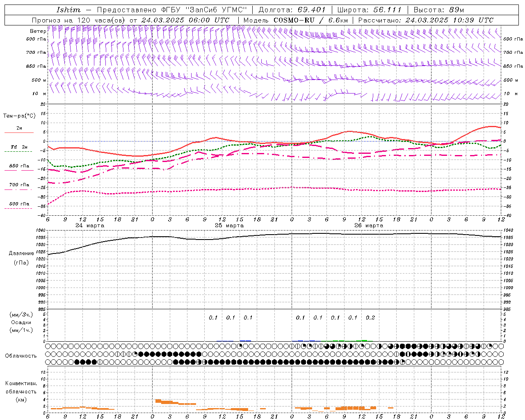
Task: Click "Прогноз на 120 часа(ов)" forecast text
Action: point(79,20)
